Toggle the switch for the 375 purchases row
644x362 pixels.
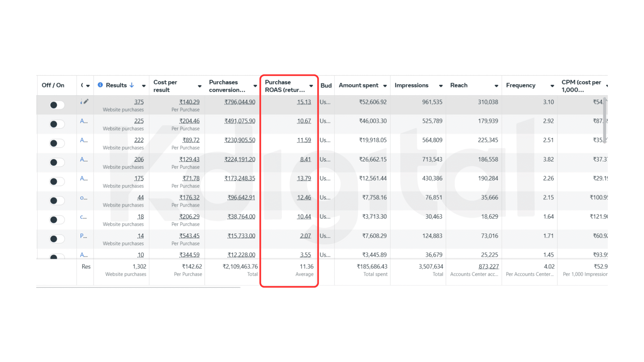[x=57, y=105]
